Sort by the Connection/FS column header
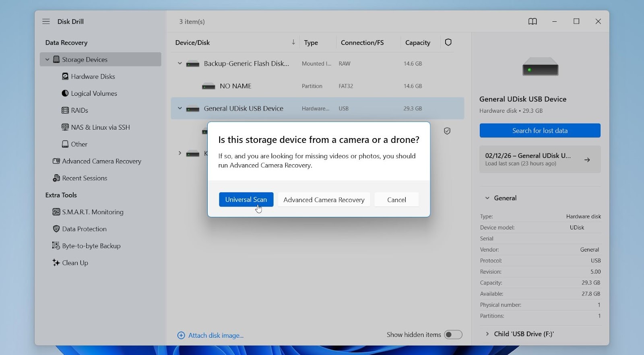The image size is (644, 355). click(362, 43)
